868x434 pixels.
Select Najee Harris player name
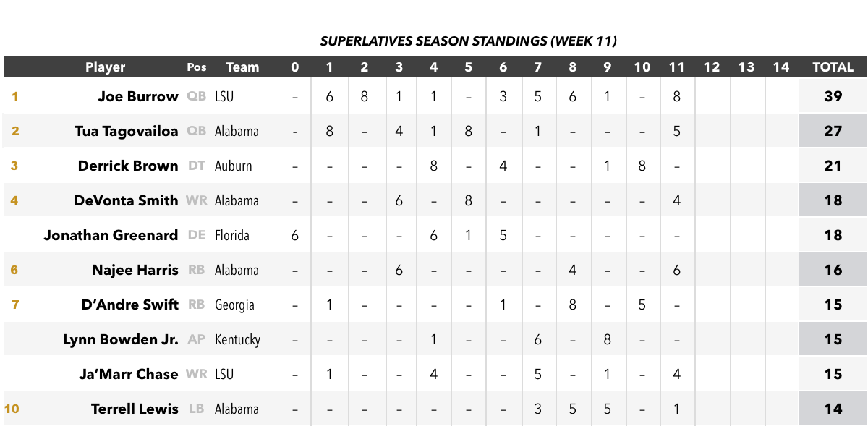(x=135, y=270)
